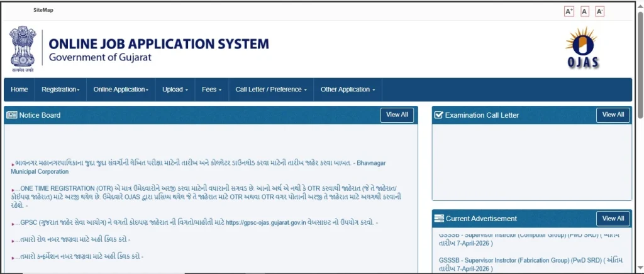644x274 pixels.
Task: Click the Examination Call Letter checkmark icon
Action: coord(438,115)
